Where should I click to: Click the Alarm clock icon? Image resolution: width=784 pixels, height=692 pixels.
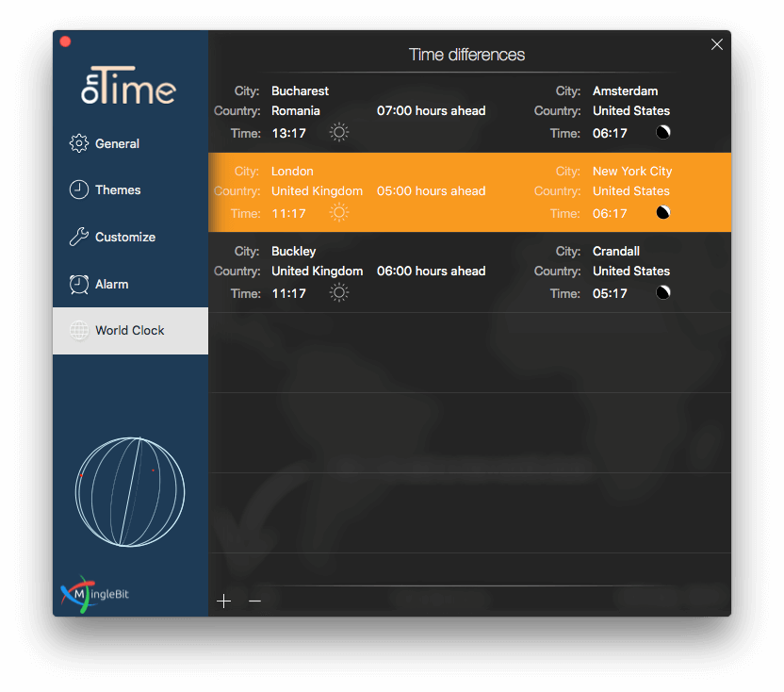78,284
